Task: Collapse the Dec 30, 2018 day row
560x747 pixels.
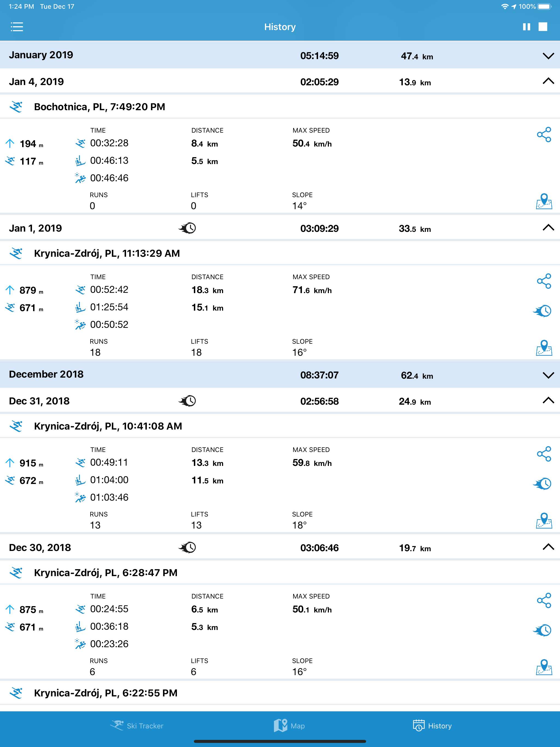Action: click(548, 547)
